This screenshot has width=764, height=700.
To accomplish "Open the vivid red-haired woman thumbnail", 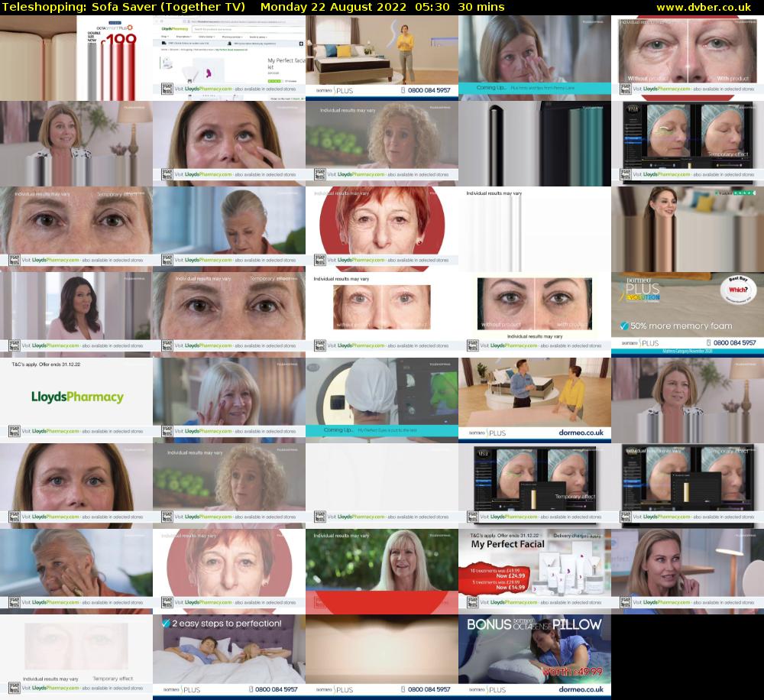I will point(382,228).
